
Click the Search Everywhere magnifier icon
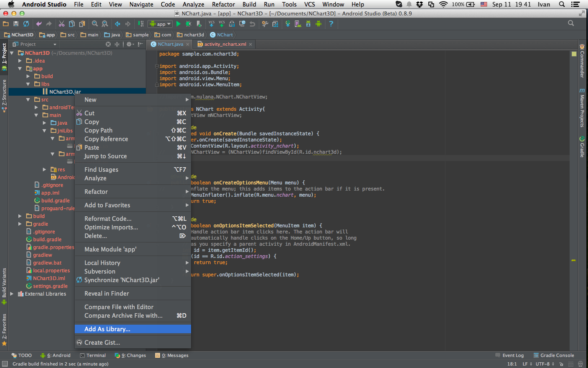point(571,23)
